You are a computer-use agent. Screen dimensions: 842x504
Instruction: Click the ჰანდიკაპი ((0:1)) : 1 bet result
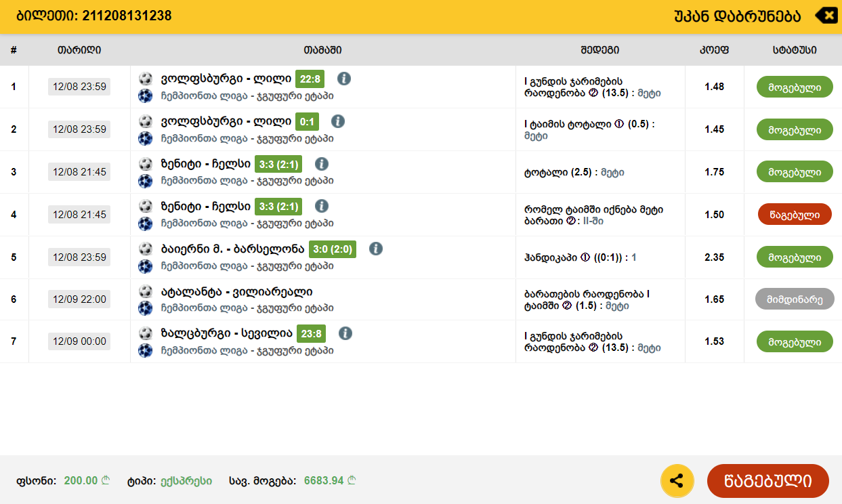[x=581, y=257]
